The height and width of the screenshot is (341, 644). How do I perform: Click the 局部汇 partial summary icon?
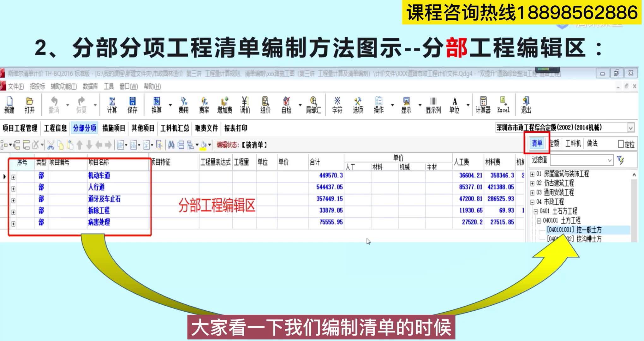313,105
